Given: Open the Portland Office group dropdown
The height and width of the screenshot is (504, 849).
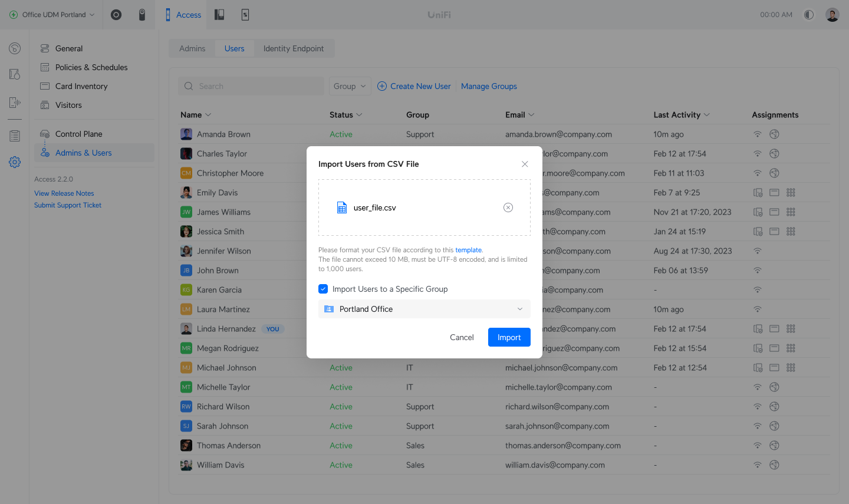Looking at the screenshot, I should [424, 309].
